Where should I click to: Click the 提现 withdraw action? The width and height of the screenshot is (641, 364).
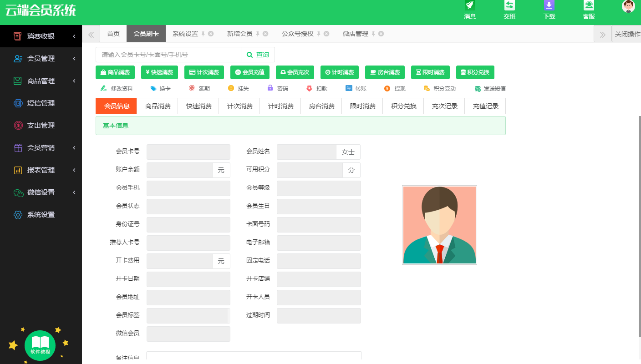[x=395, y=89]
